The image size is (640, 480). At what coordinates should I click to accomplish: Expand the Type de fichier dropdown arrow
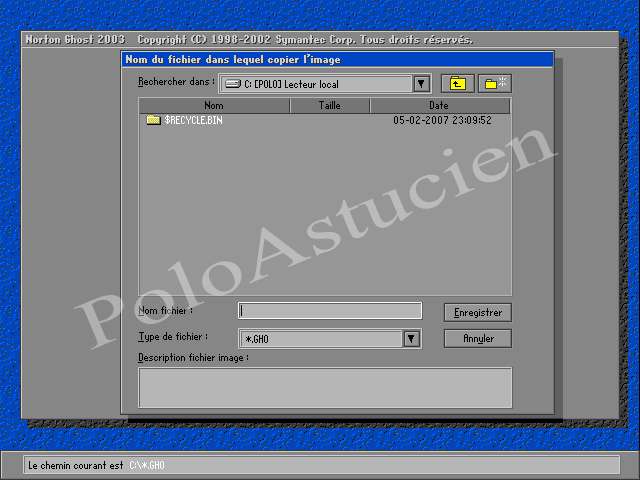[411, 339]
